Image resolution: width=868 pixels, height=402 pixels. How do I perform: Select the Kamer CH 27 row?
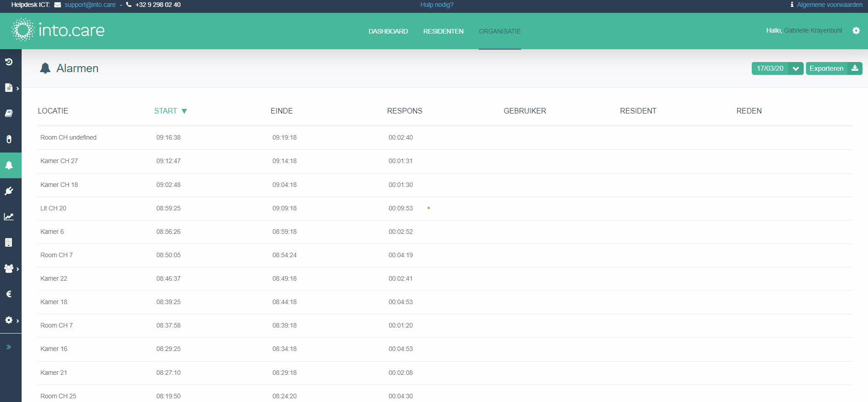click(445, 161)
